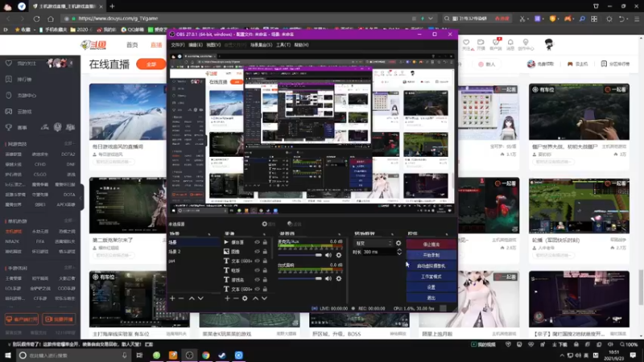The width and height of the screenshot is (644, 362).
Task: Open the OBS 编辑(E) menu
Action: point(196,45)
